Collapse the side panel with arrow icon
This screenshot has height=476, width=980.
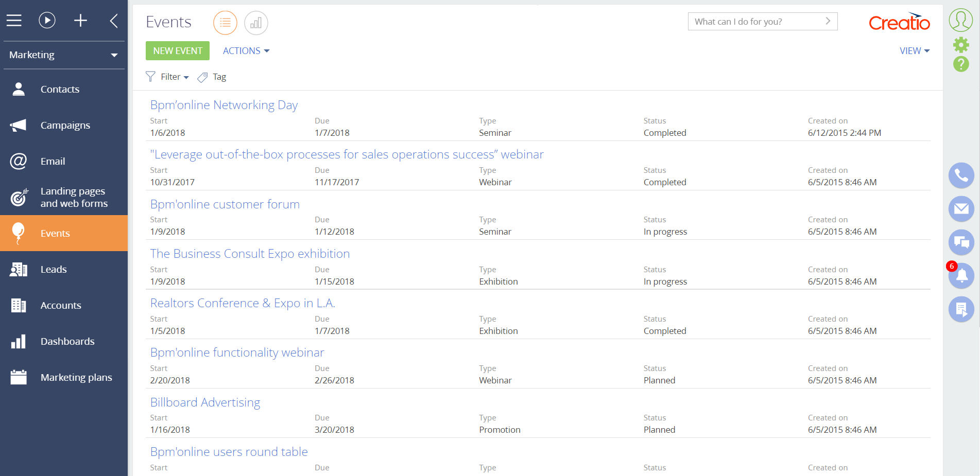click(x=114, y=21)
